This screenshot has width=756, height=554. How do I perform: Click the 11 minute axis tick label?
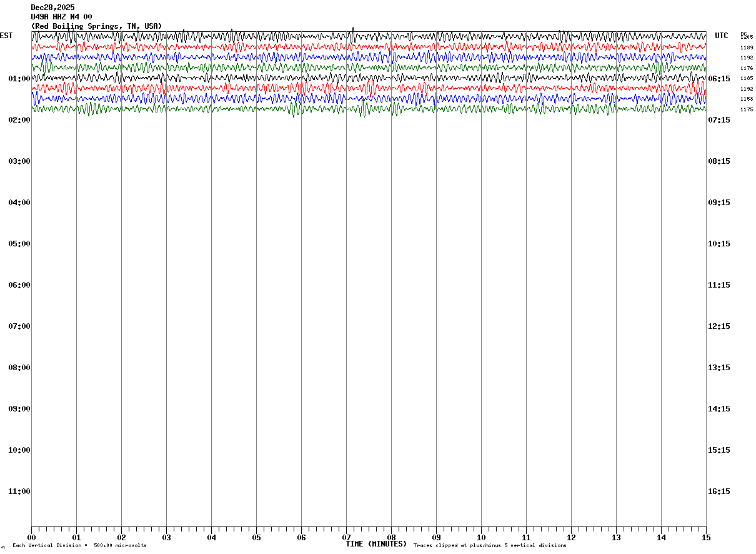tap(526, 538)
